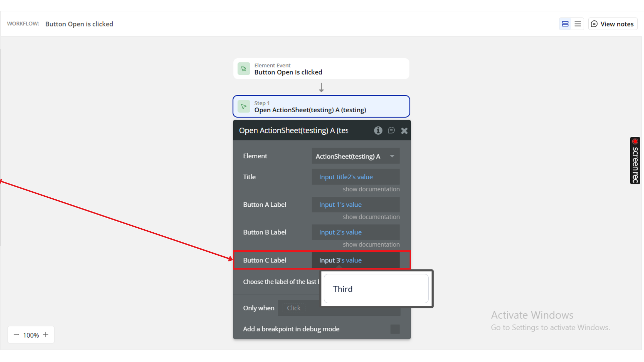644x362 pixels.
Task: Close the Open ActionSheet properties panel
Action: point(404,131)
